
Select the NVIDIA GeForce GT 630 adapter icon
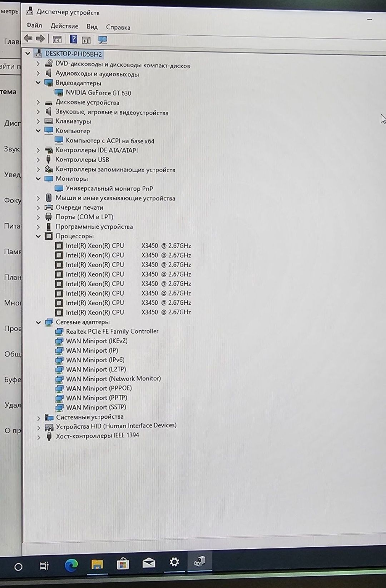coord(59,93)
